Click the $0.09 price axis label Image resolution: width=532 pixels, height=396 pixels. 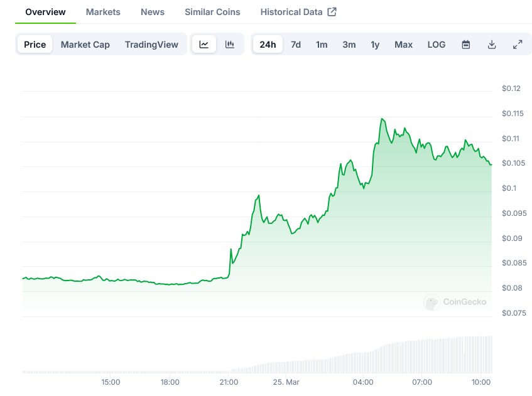point(512,238)
